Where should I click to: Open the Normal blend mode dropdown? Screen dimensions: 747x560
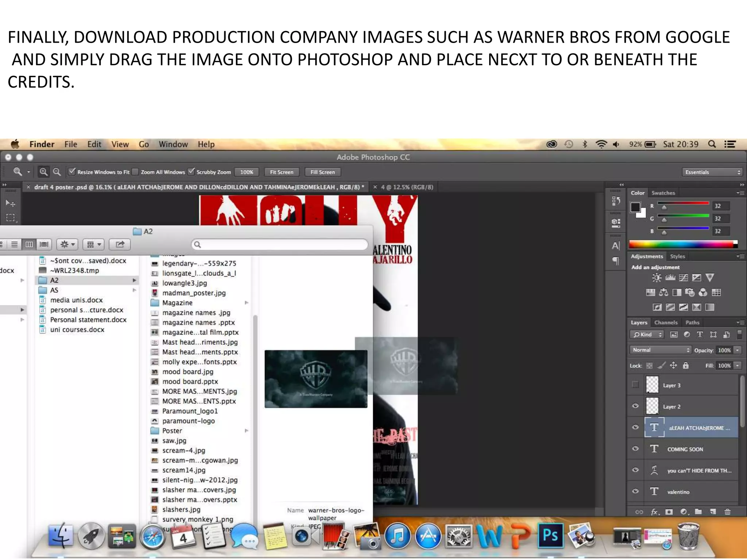(661, 350)
